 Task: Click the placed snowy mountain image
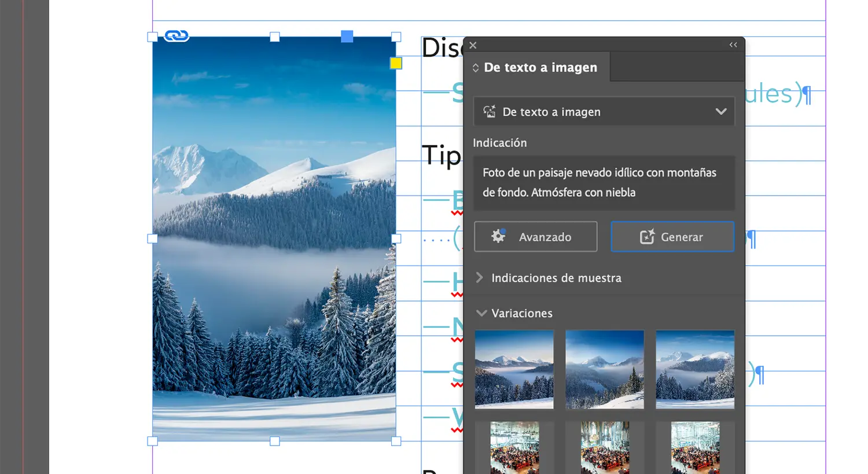coord(274,260)
